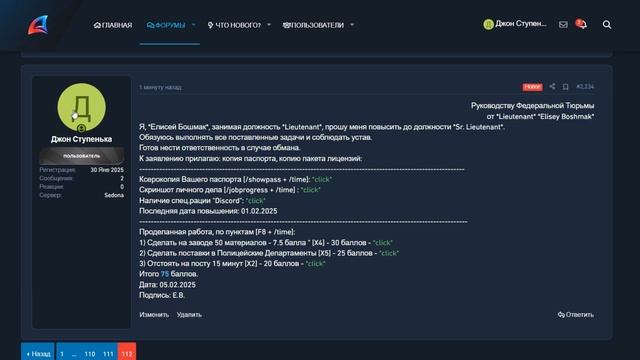The image size is (640, 360).
Task: Go to page 1
Action: point(62,353)
